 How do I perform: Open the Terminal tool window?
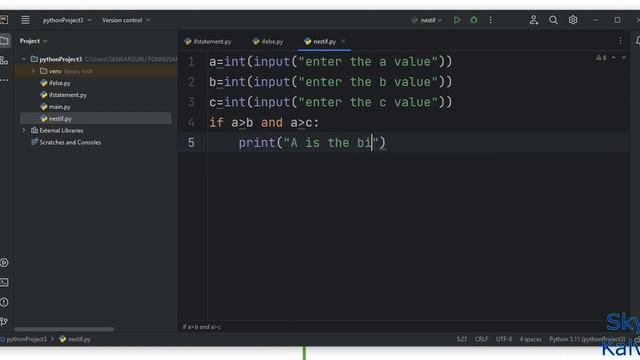click(x=4, y=282)
